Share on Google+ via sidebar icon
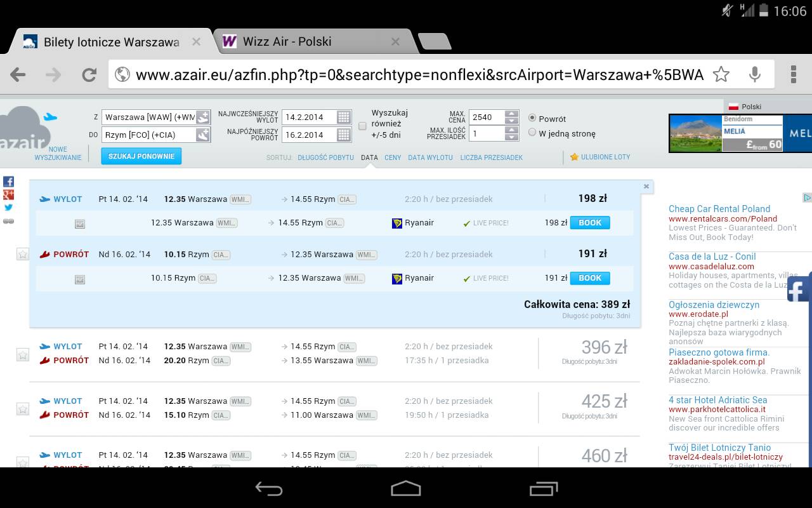812x508 pixels. pos(9,195)
